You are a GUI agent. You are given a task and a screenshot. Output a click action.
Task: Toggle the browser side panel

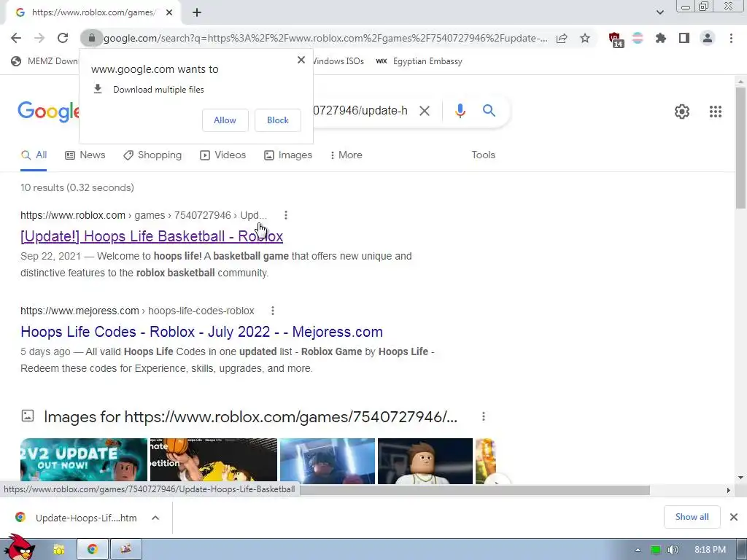[x=684, y=38]
